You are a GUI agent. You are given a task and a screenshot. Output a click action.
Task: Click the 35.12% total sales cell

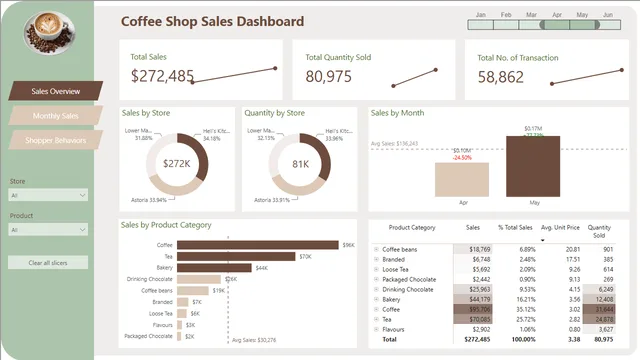click(527, 309)
